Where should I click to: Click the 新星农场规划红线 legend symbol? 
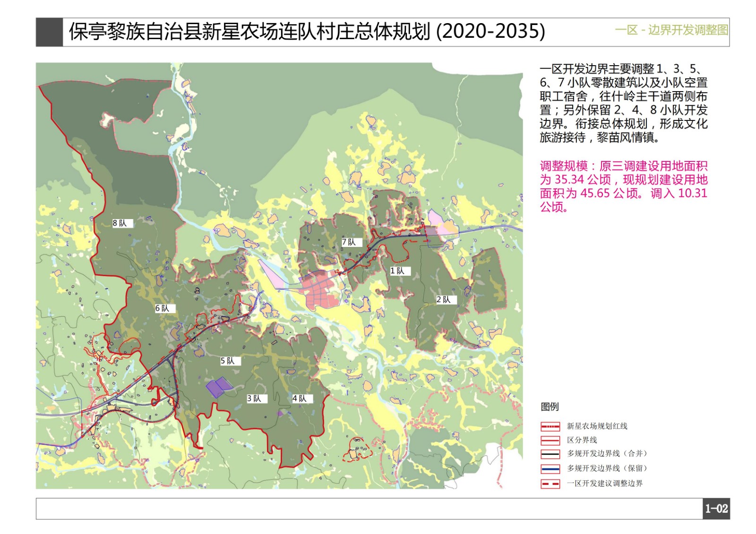coord(550,426)
